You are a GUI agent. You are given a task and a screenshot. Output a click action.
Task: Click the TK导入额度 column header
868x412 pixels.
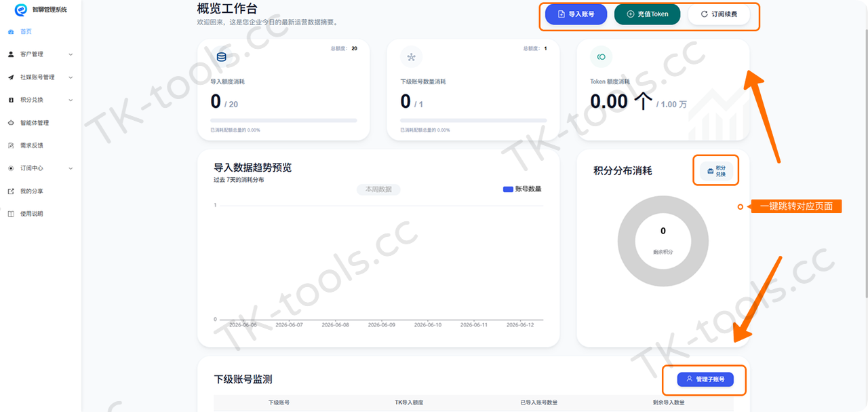point(409,402)
